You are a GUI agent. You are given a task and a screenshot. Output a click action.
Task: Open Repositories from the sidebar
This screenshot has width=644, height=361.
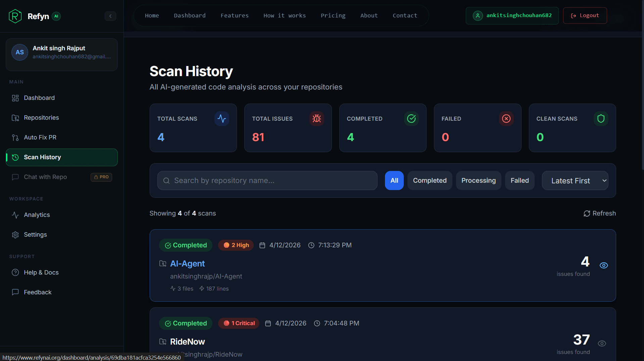pos(41,118)
